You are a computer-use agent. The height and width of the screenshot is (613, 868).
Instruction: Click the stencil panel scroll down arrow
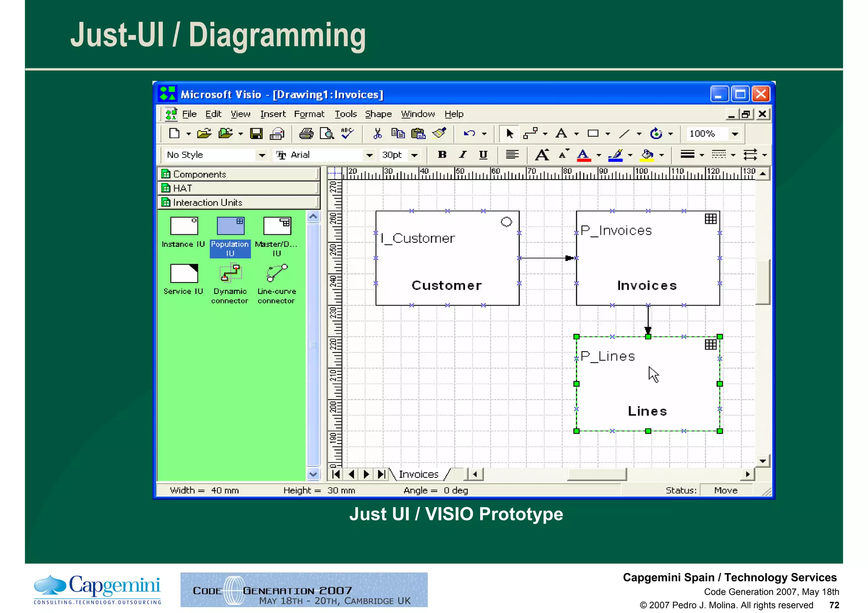(313, 474)
